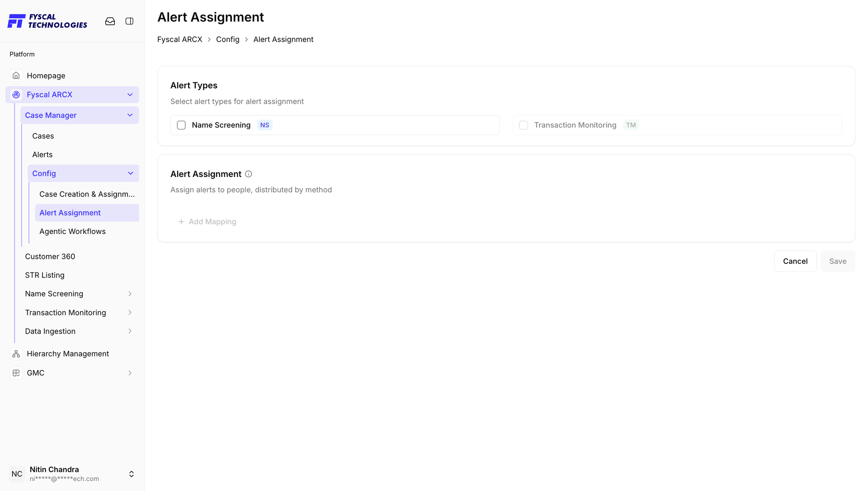Click the Nitin Chandra user name

tap(54, 469)
